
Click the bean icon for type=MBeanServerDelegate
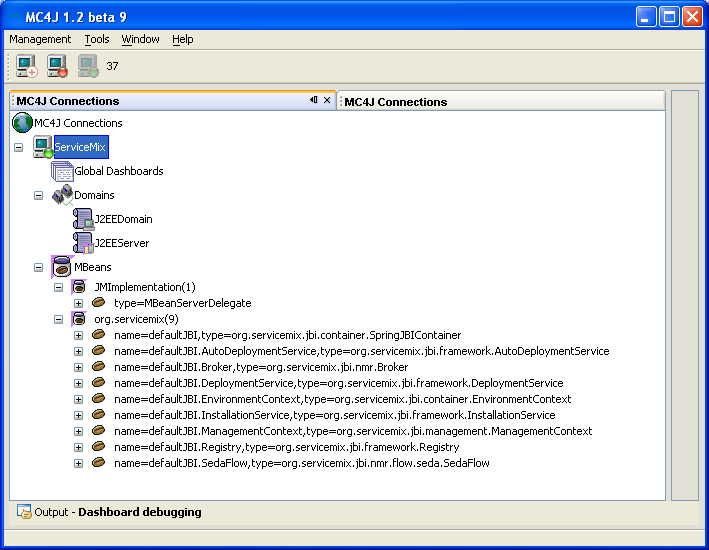pyautogui.click(x=98, y=302)
